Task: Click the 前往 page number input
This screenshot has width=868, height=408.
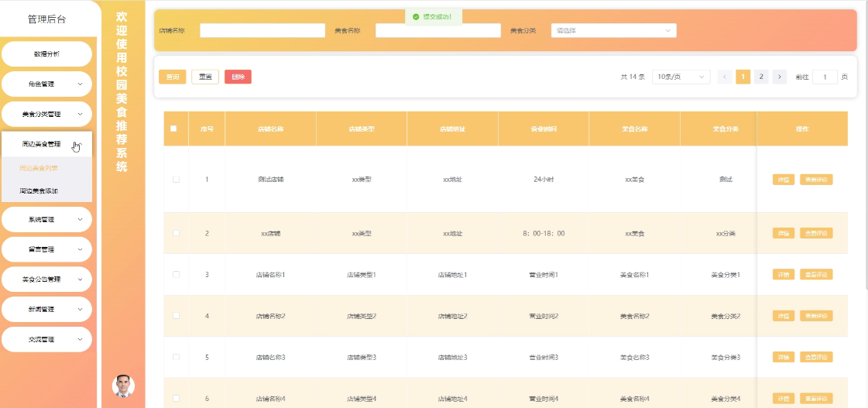Action: [825, 77]
